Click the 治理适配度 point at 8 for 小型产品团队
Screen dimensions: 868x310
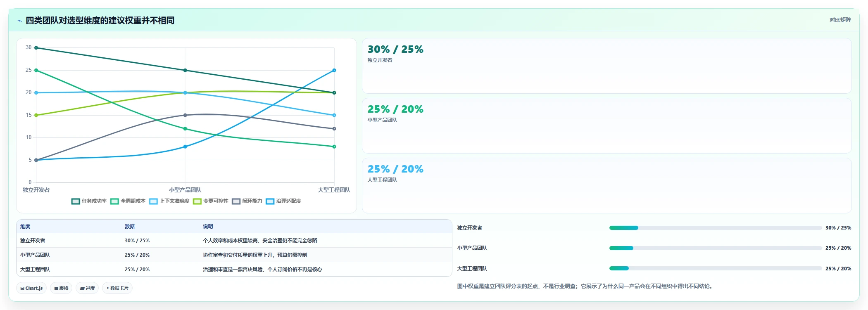[x=185, y=147]
